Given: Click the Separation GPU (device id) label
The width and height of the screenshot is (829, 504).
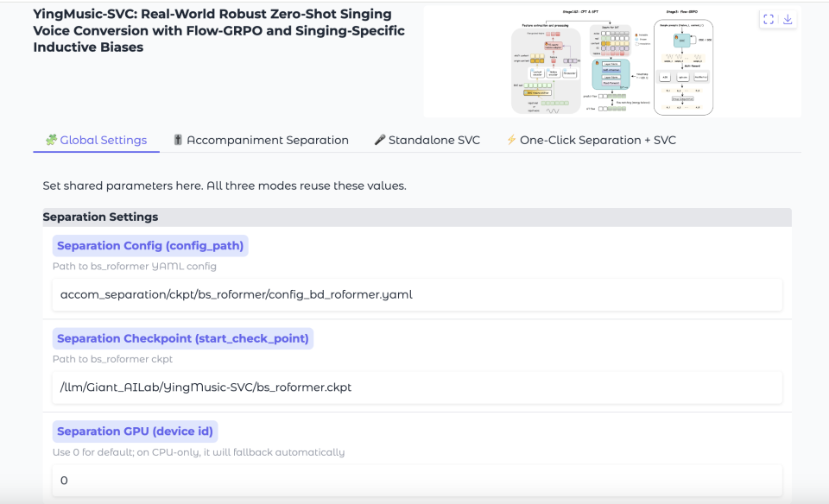Looking at the screenshot, I should click(136, 431).
